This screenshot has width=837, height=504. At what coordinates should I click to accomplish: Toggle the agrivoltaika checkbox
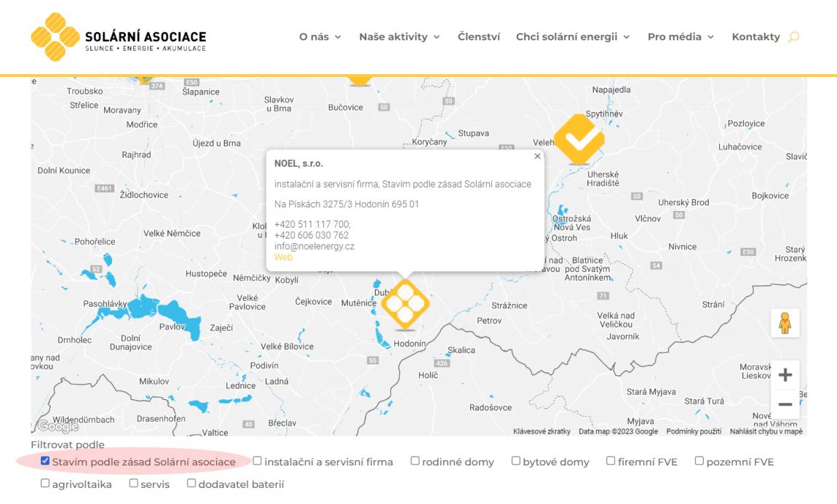pos(45,483)
